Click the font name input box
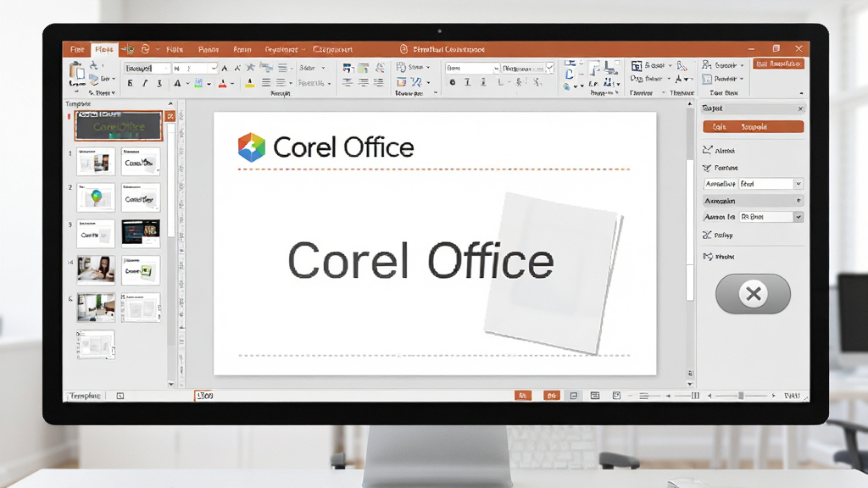 pyautogui.click(x=146, y=68)
